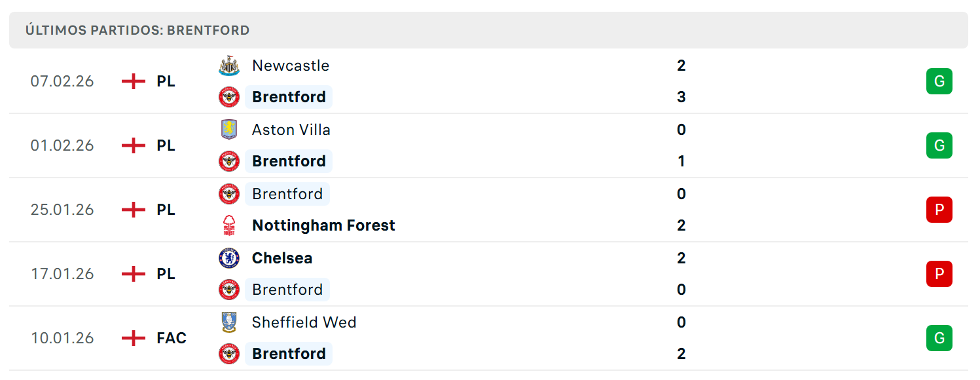Click Brentford crest in the Newcastle match

click(x=229, y=97)
